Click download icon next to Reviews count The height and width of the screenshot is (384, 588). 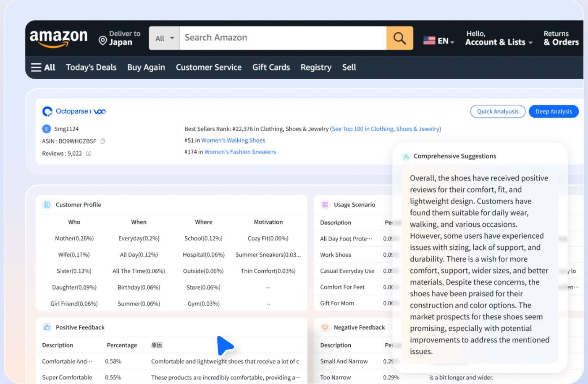click(x=89, y=154)
